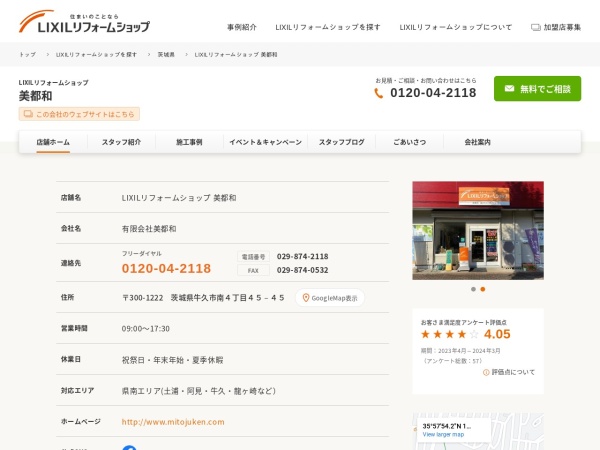Click FAX number 029-874-0532
Image resolution: width=600 pixels, height=450 pixels.
tap(302, 270)
